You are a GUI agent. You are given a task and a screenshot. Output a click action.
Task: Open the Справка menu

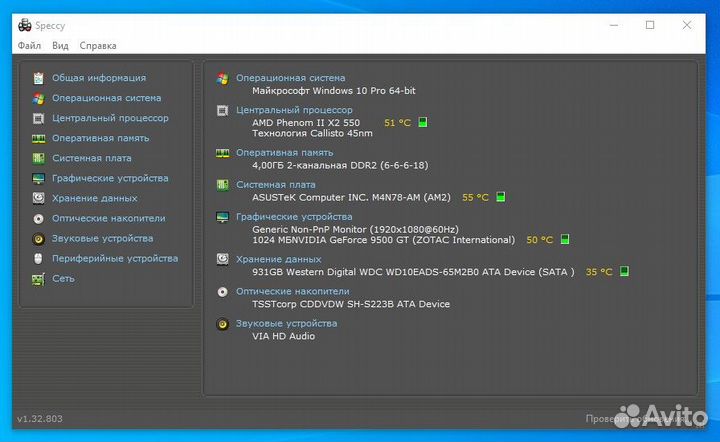pyautogui.click(x=98, y=45)
